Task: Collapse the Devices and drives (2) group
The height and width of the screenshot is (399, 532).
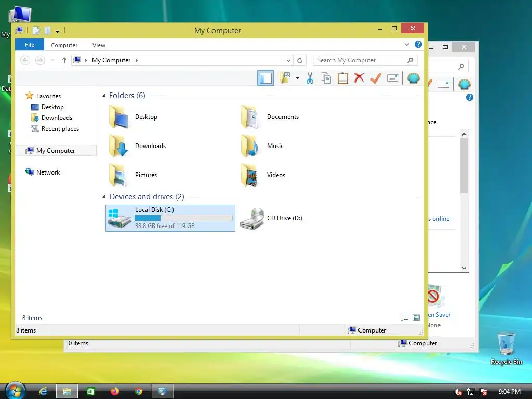Action: (x=104, y=197)
